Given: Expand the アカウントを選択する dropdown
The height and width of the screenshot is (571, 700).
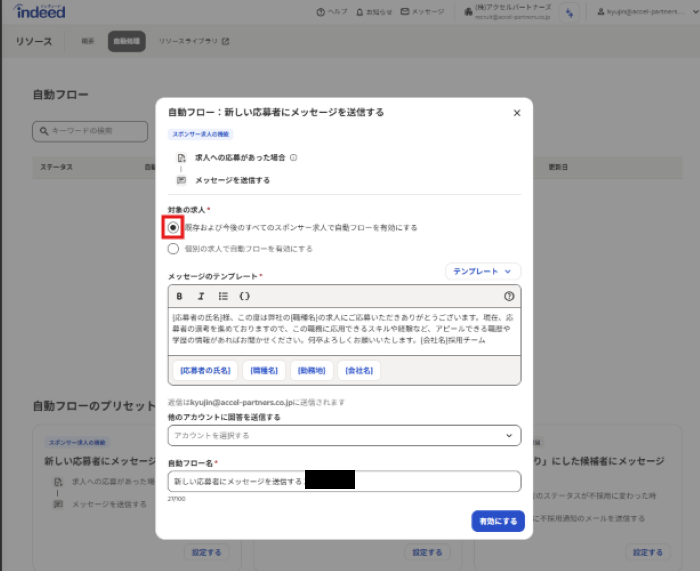Looking at the screenshot, I should [x=344, y=436].
